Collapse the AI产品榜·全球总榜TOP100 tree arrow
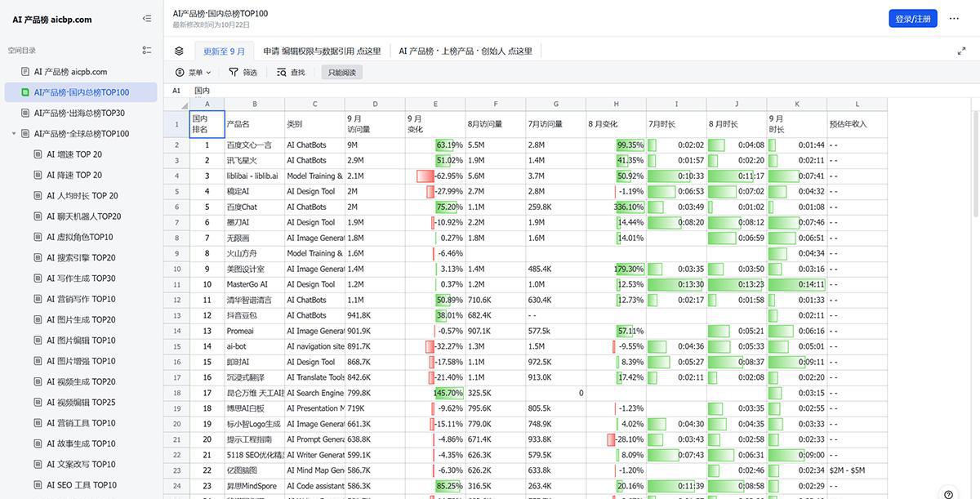This screenshot has width=980, height=499. (x=14, y=134)
